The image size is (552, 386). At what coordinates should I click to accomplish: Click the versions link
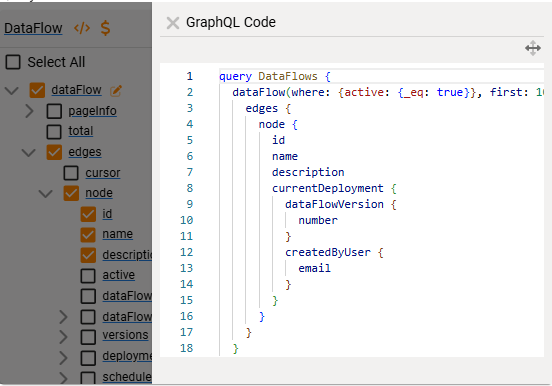pos(125,335)
